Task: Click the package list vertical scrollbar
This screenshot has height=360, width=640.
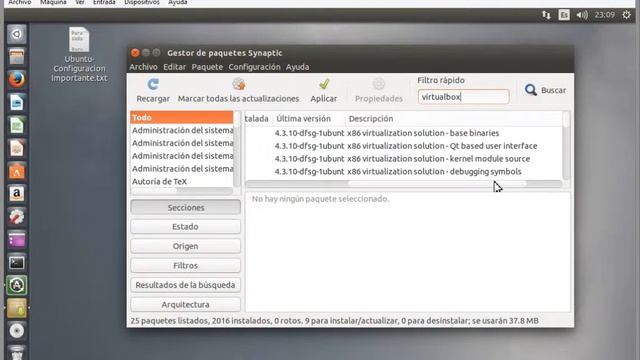Action: 566,145
